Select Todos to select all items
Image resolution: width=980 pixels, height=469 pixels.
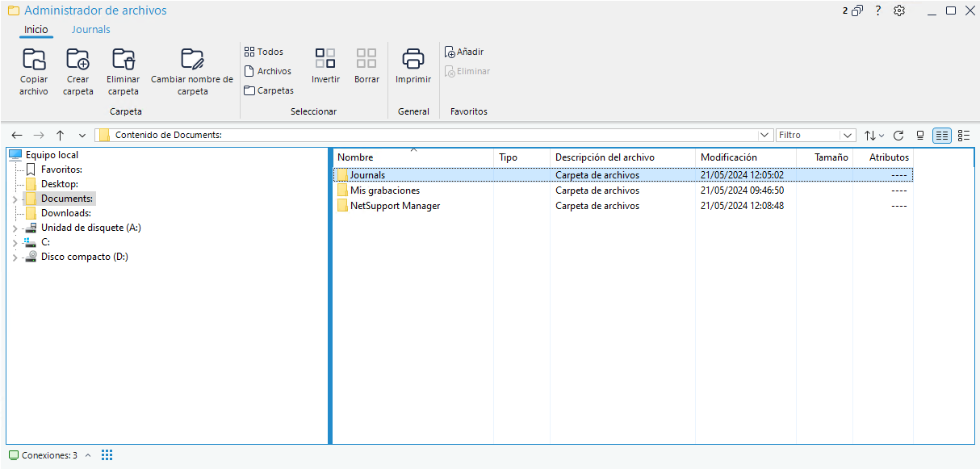(264, 52)
